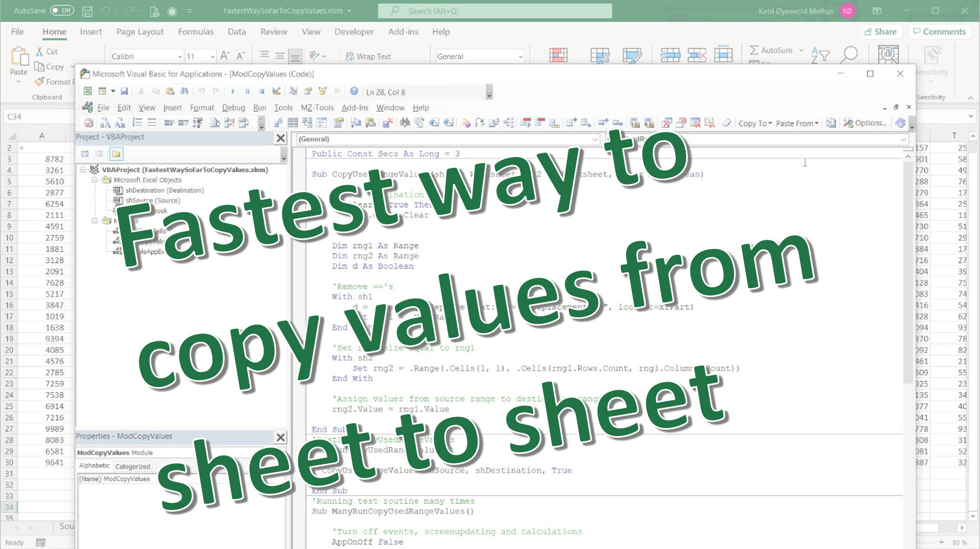This screenshot has height=549, width=980.
Task: Open the Debug menu in the VBA editor
Action: point(233,107)
